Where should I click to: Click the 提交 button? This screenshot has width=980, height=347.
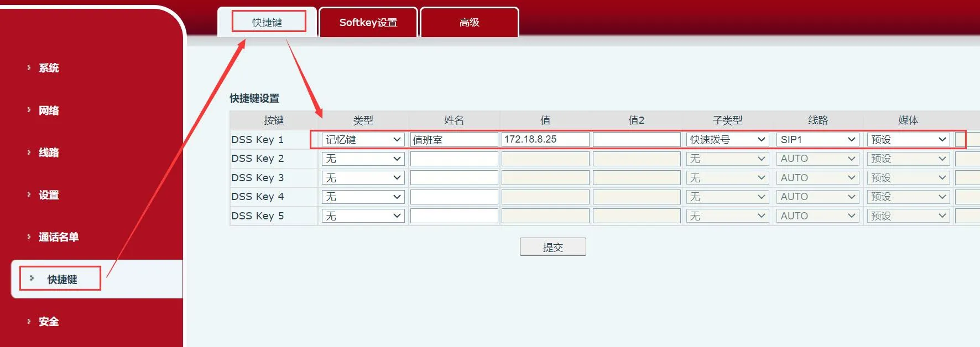[x=552, y=247]
